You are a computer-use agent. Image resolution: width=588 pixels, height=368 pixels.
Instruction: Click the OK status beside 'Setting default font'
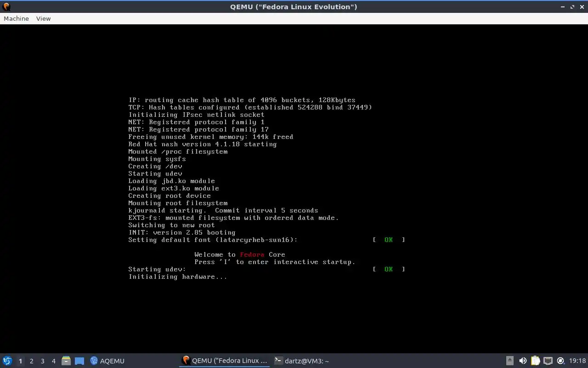pos(389,240)
